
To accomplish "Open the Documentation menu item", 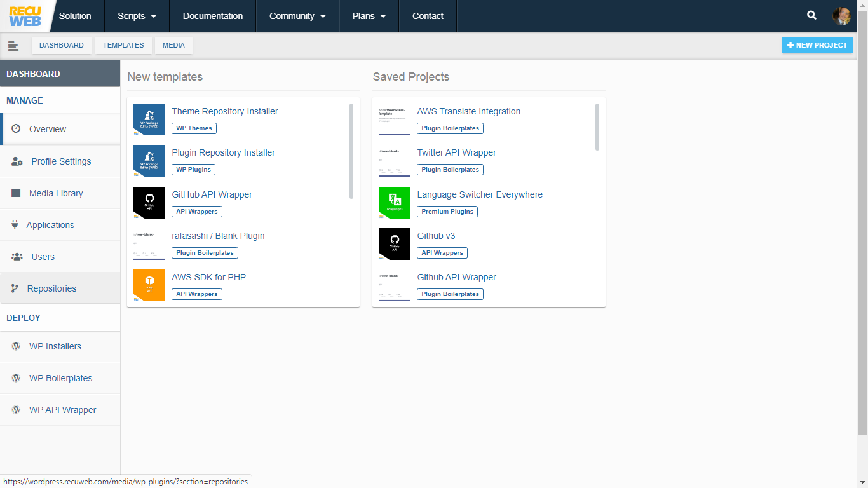I will click(213, 16).
